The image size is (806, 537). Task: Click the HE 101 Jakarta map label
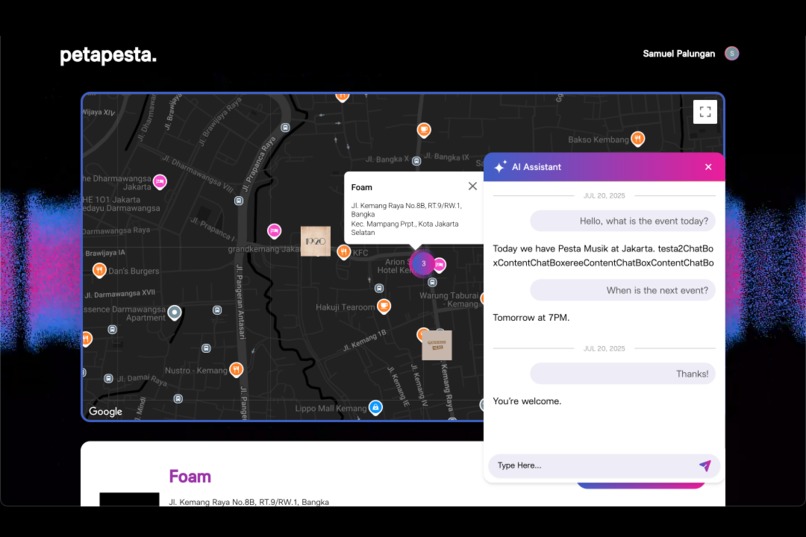(112, 199)
